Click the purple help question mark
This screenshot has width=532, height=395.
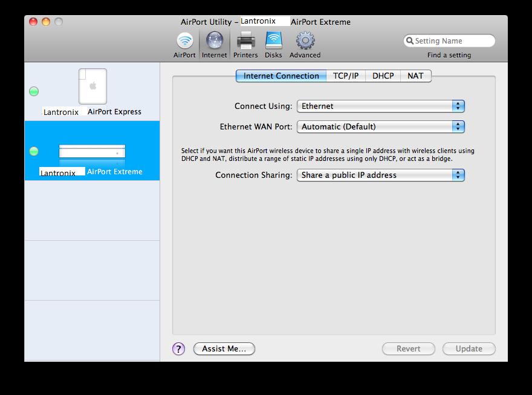(x=178, y=348)
